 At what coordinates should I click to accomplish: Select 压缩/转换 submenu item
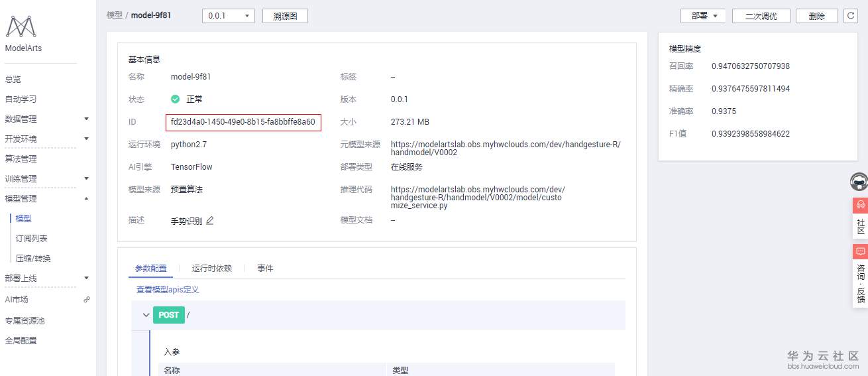[33, 259]
